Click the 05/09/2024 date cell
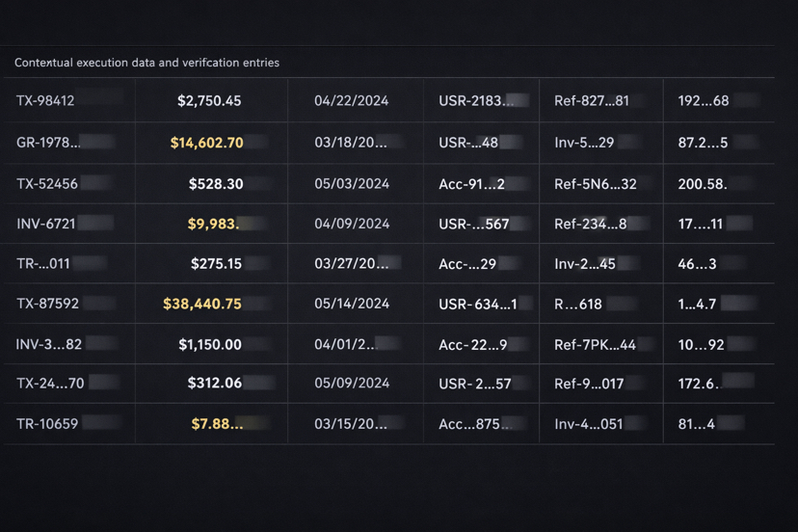Screen dimensions: 798x532 coord(352,384)
